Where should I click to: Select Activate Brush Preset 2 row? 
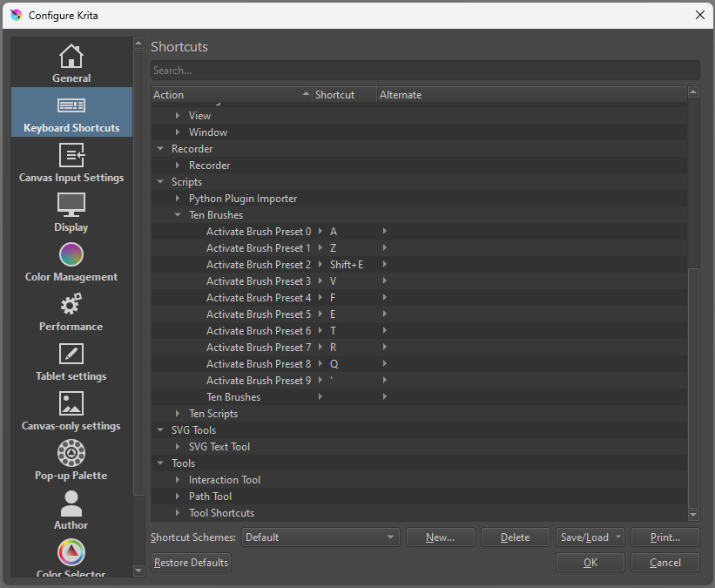tap(419, 265)
